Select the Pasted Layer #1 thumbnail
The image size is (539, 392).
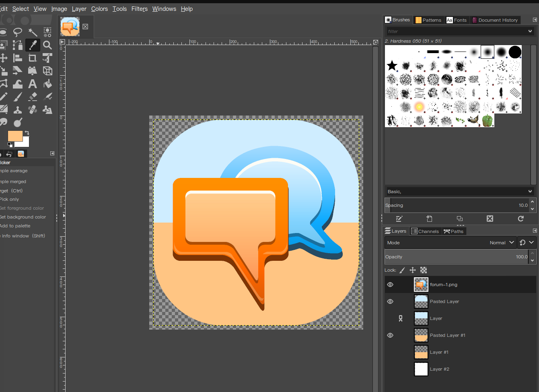(421, 335)
